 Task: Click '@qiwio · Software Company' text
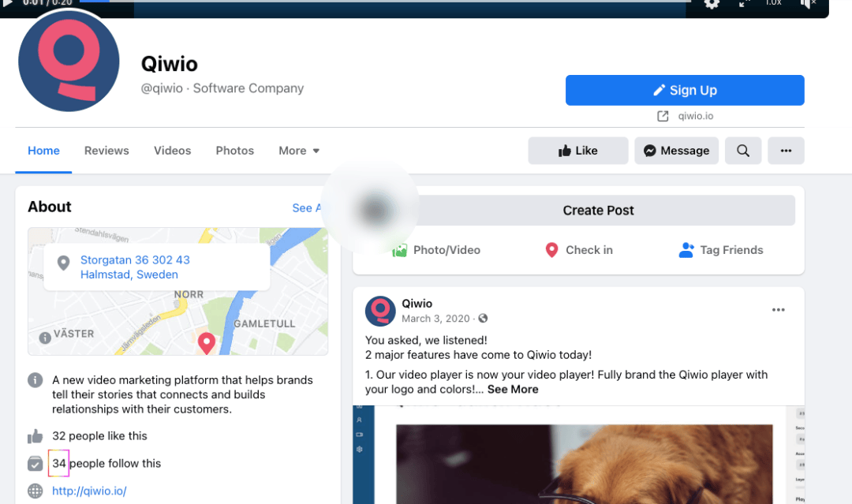(222, 88)
